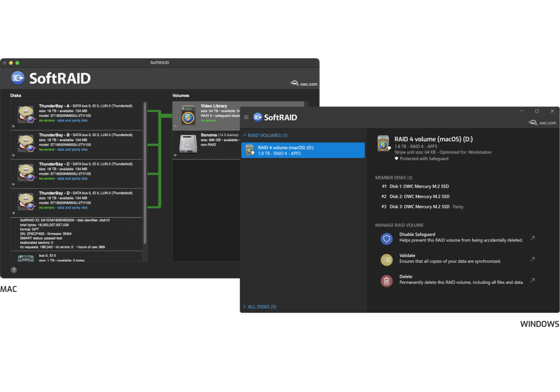560x392 pixels.
Task: Select the Sonoma startup volume icon
Action: click(x=188, y=143)
